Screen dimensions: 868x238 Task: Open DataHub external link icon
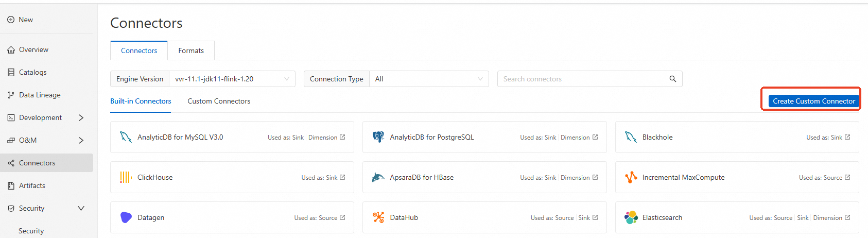tap(595, 217)
